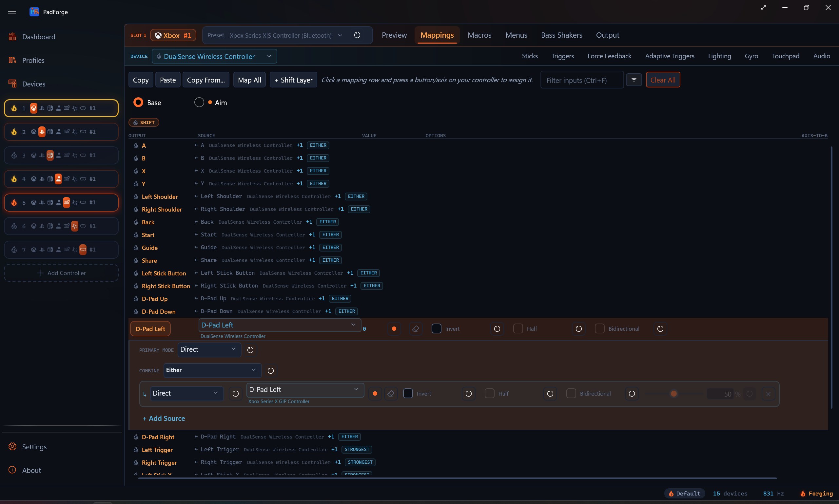839x504 pixels.
Task: Click the Map All button
Action: coord(249,80)
